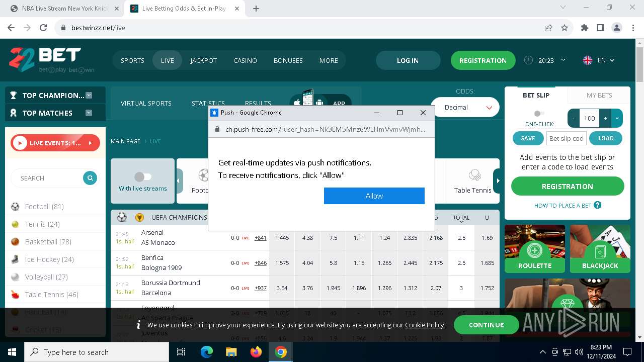The width and height of the screenshot is (644, 362).
Task: Expand the Top Matches section
Action: 89,113
